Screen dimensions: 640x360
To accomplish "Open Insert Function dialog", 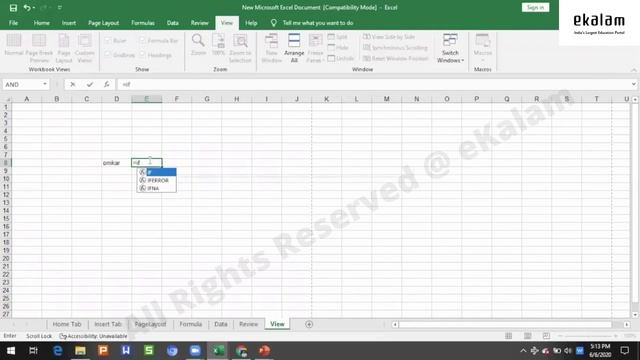I will (106, 84).
